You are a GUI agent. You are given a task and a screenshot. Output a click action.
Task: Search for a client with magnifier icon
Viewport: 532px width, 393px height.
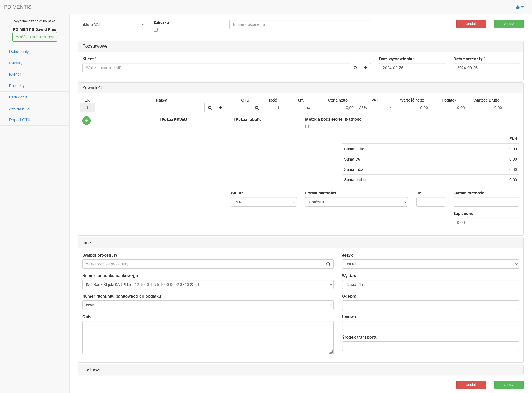coord(355,68)
